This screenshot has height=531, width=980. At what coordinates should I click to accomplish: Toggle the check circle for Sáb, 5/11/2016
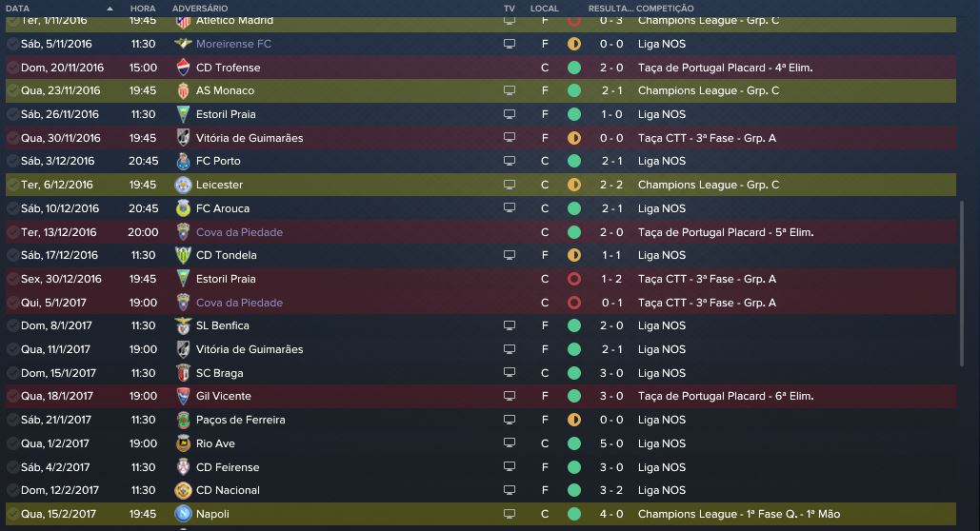12,44
